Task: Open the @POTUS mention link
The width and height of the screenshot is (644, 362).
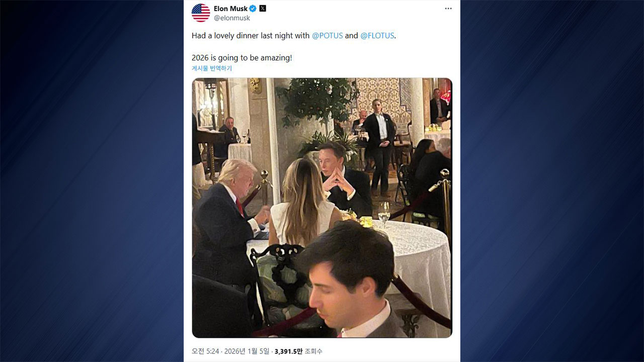Action: [328, 36]
